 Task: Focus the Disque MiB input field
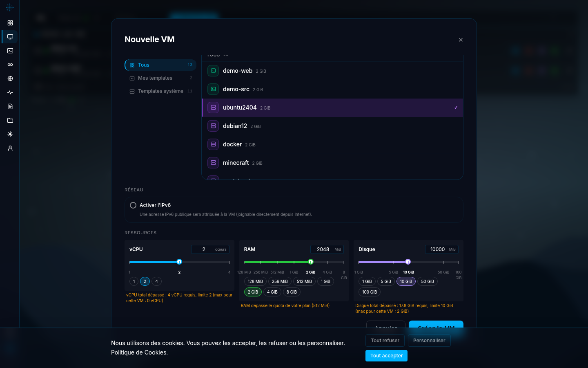pos(442,249)
